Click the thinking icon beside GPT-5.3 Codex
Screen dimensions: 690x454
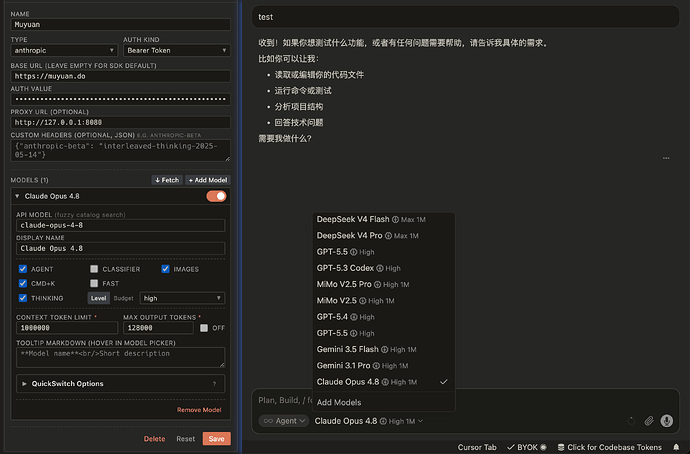click(x=380, y=268)
